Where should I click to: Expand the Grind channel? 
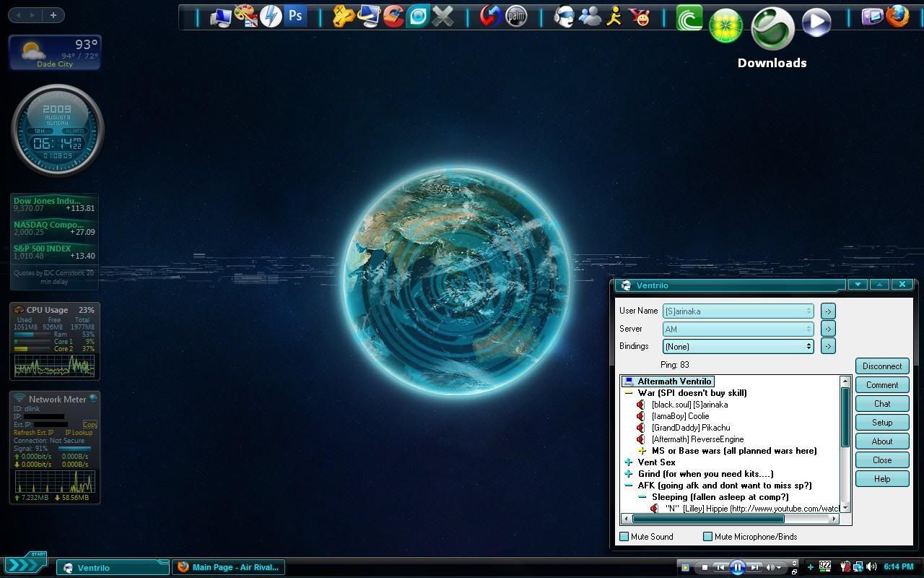click(x=629, y=474)
